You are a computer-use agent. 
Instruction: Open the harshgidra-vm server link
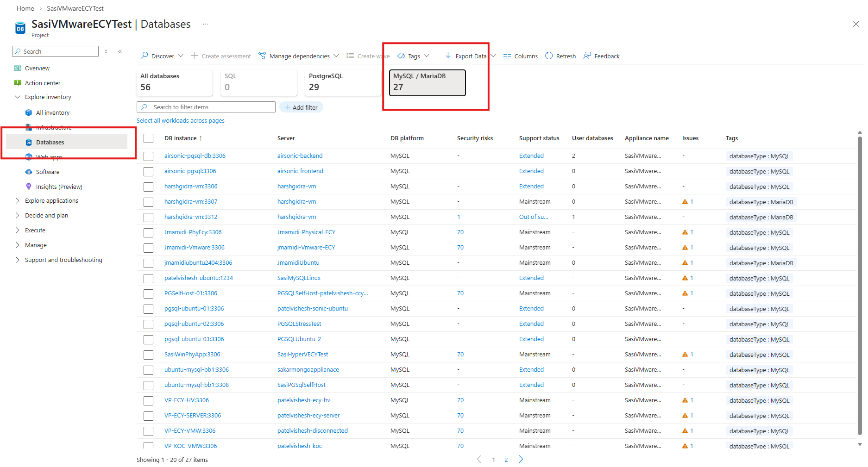coord(296,186)
